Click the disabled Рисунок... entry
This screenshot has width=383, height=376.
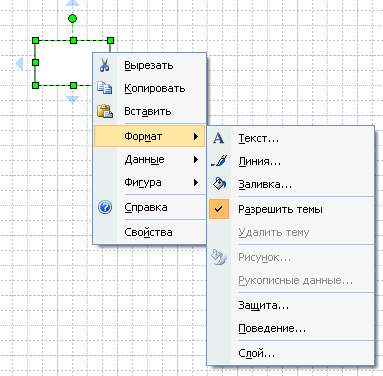[291, 257]
